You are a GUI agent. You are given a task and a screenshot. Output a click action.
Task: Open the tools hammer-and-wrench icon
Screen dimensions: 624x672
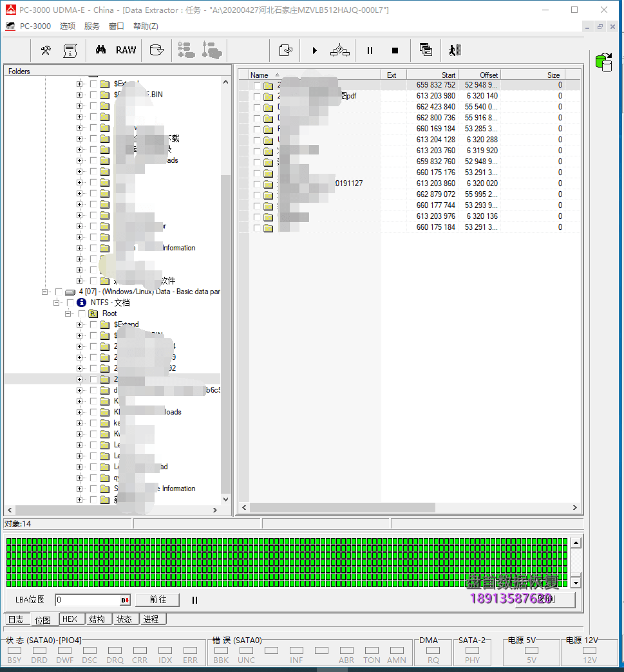click(46, 51)
